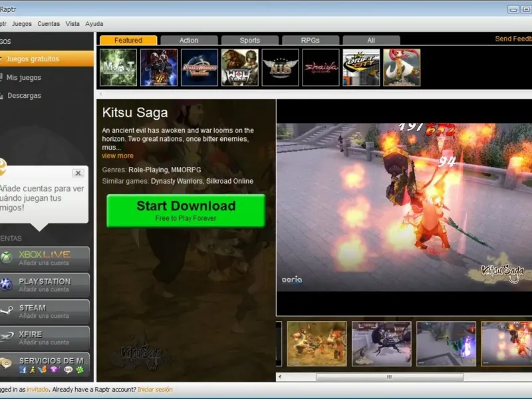Add a PlayStation account
Image resolution: width=532 pixels, height=399 pixels.
(45, 285)
